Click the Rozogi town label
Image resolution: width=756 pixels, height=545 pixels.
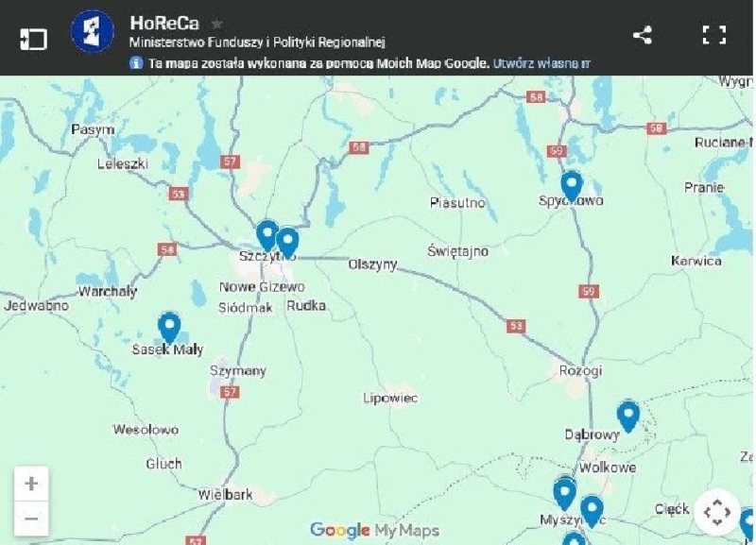[580, 370]
